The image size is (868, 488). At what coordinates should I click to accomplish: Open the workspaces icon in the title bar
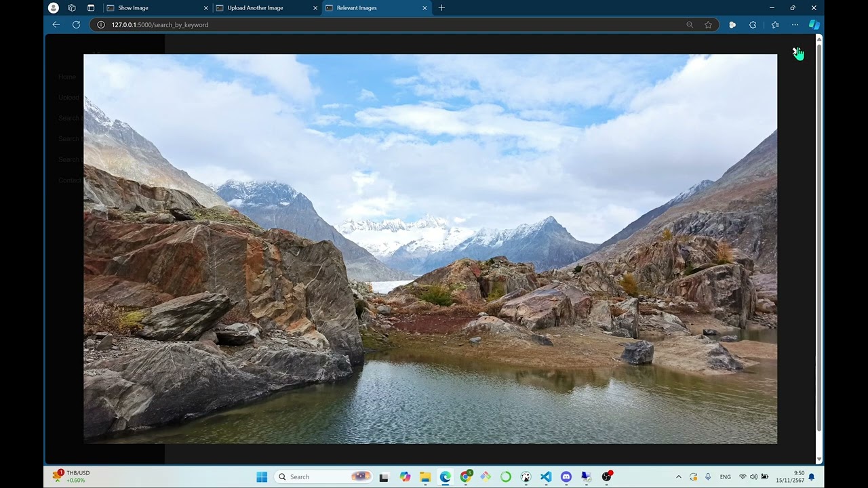pyautogui.click(x=72, y=7)
